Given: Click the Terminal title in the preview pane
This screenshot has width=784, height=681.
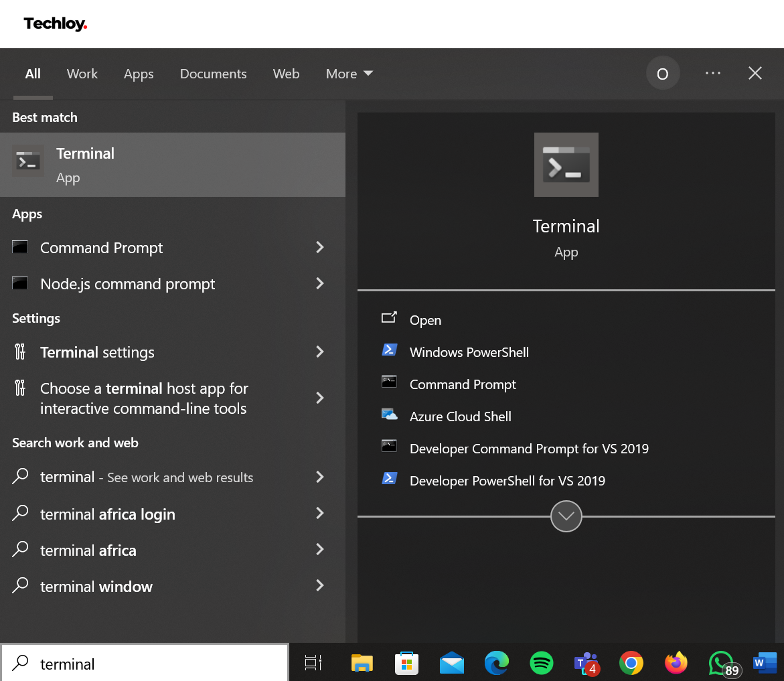Looking at the screenshot, I should point(566,226).
